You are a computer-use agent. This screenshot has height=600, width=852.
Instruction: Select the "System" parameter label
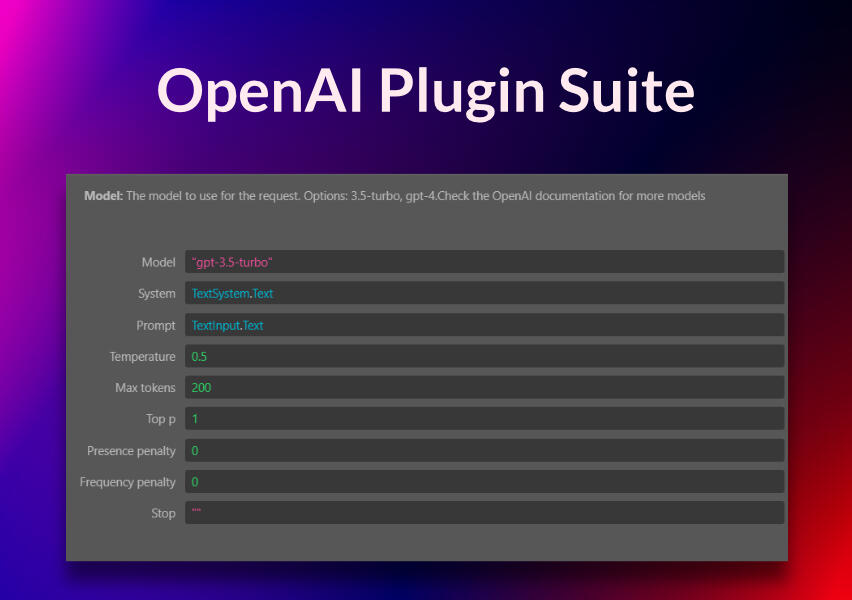(156, 294)
